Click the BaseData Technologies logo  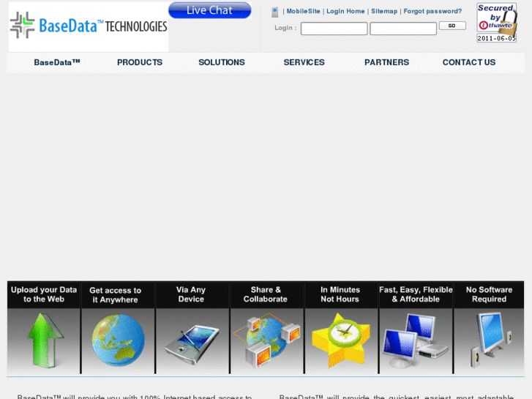pyautogui.click(x=89, y=26)
